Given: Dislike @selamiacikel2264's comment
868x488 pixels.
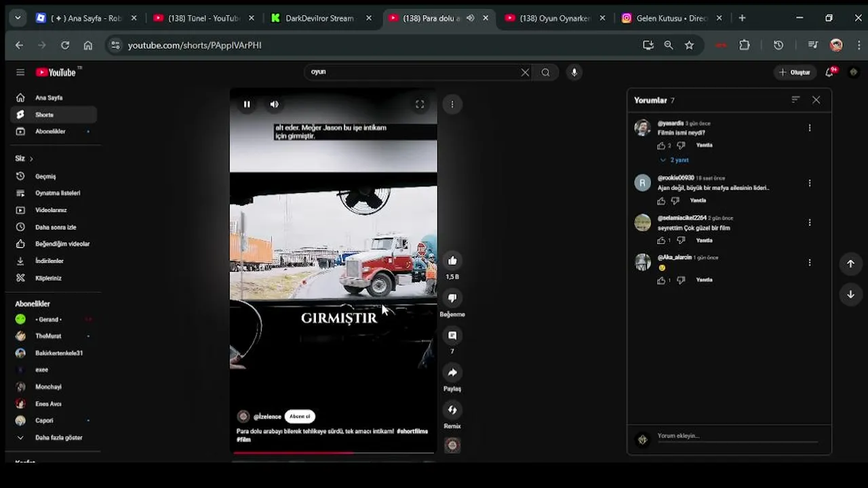Looking at the screenshot, I should pyautogui.click(x=681, y=241).
